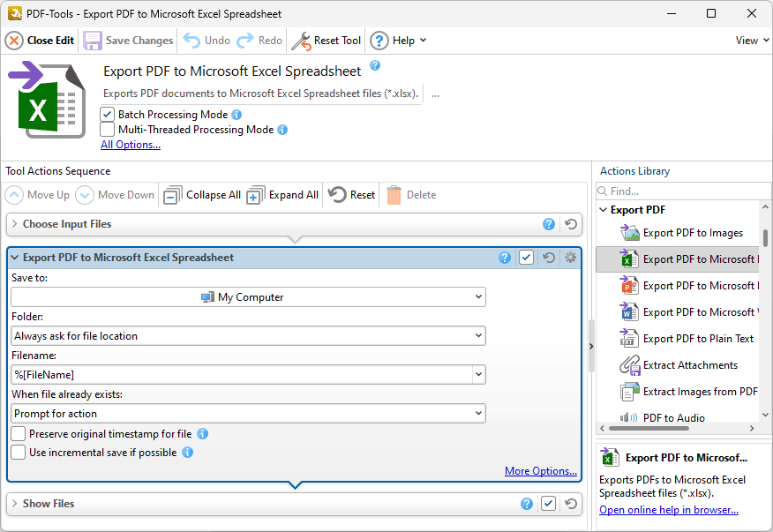
Task: Open the All Options link
Action: click(131, 145)
